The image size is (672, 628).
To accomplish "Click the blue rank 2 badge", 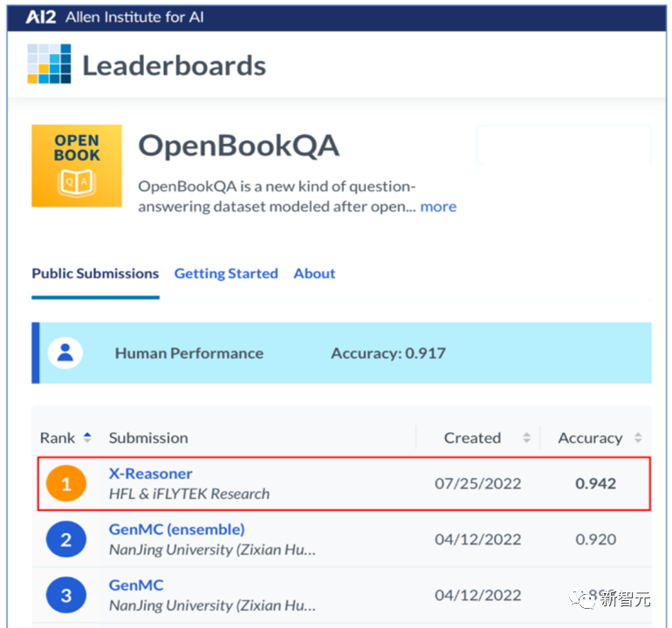I will pyautogui.click(x=66, y=539).
